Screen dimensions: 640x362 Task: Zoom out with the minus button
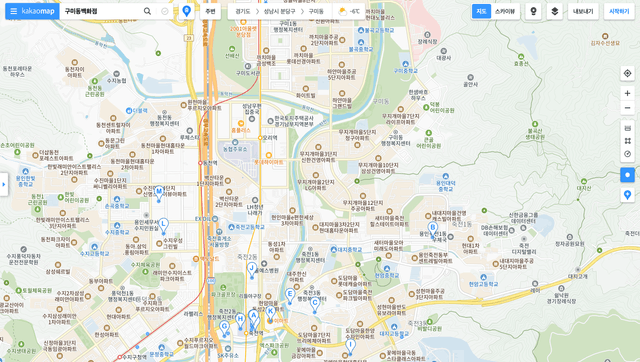pyautogui.click(x=627, y=108)
